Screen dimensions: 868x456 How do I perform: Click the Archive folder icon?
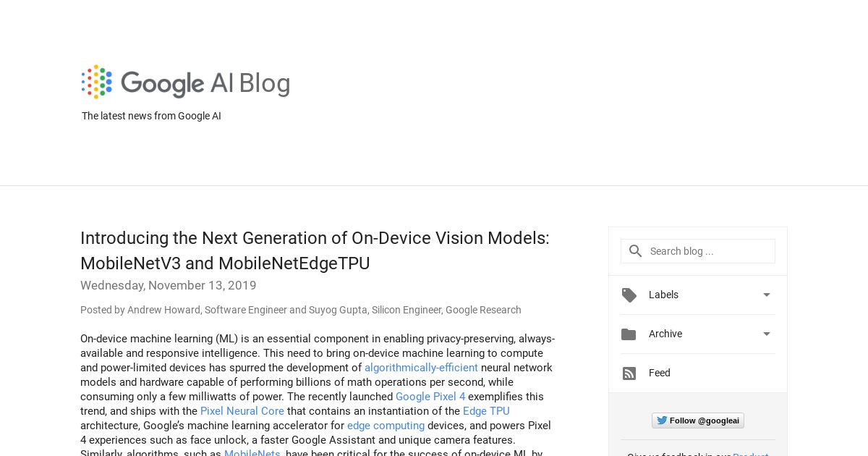pyautogui.click(x=629, y=334)
